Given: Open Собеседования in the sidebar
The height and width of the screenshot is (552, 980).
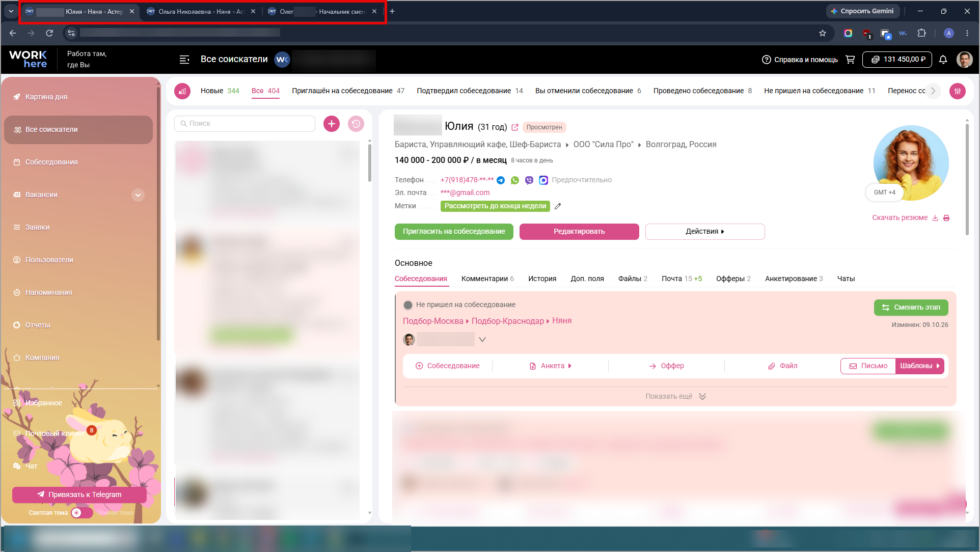Looking at the screenshot, I should coord(51,162).
